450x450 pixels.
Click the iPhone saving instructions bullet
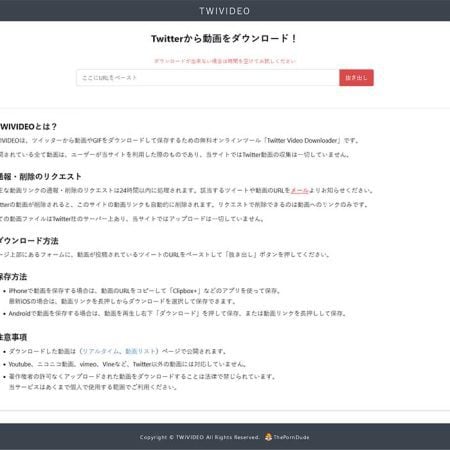click(145, 296)
